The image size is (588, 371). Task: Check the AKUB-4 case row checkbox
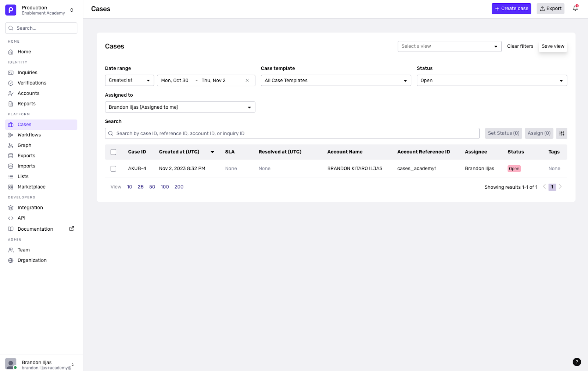(x=113, y=169)
